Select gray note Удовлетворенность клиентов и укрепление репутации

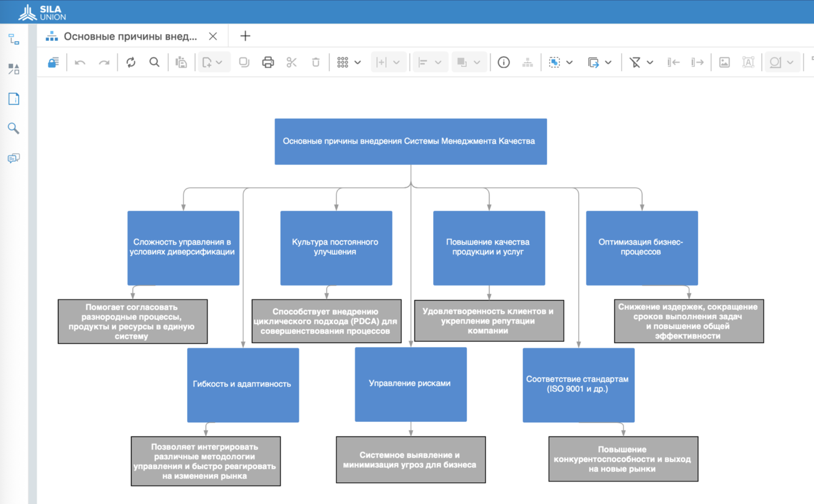pos(489,321)
